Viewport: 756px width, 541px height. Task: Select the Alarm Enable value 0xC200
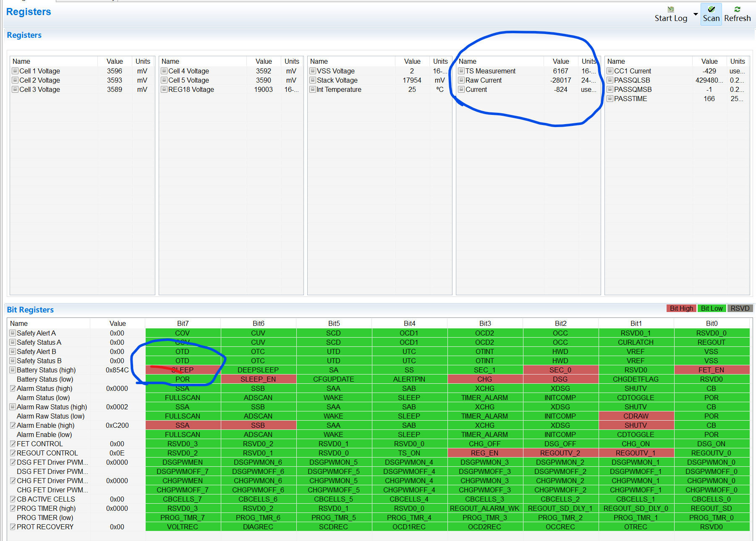(117, 425)
